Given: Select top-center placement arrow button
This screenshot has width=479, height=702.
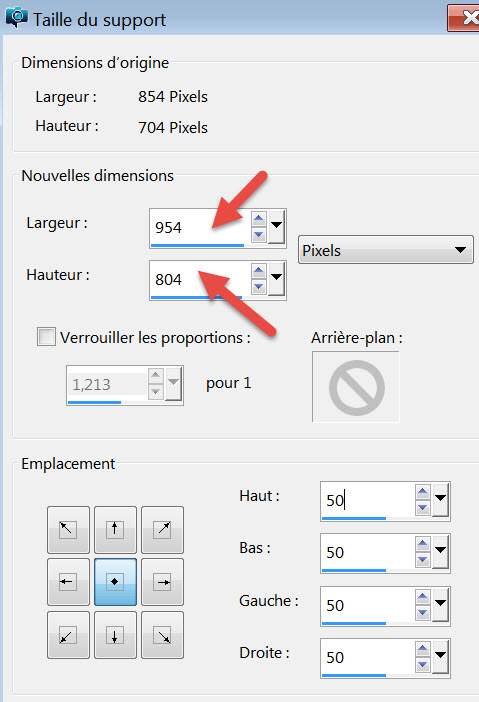Looking at the screenshot, I should pos(115,530).
